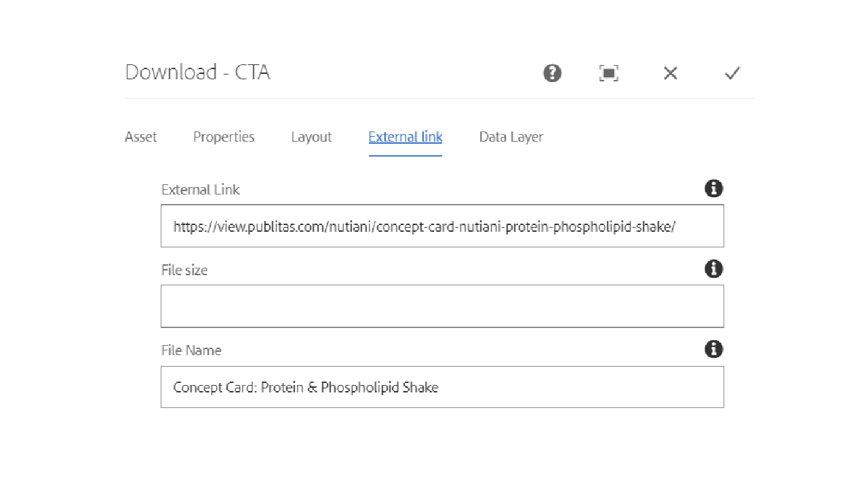Image resolution: width=868 pixels, height=488 pixels.
Task: Click the File size field label
Action: click(184, 270)
